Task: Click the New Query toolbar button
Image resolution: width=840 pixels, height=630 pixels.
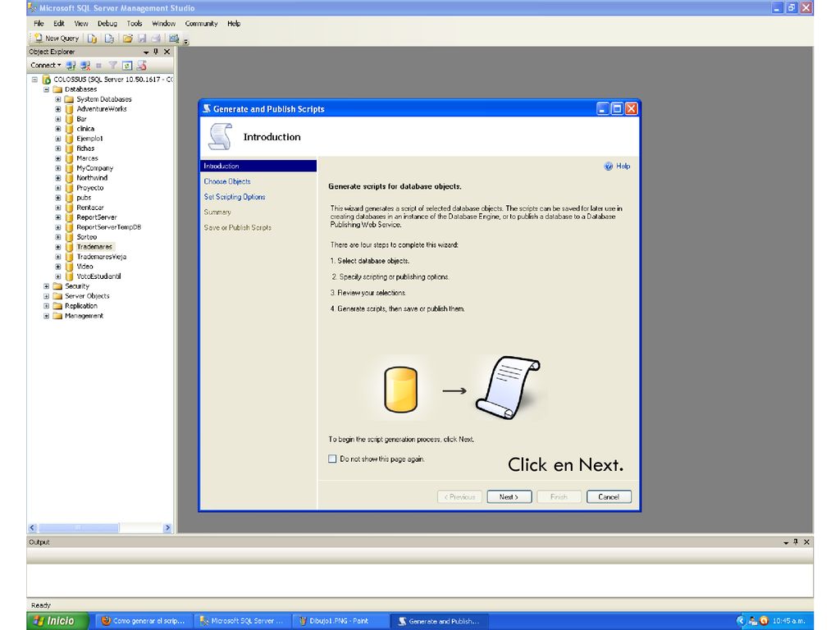Action: click(57, 38)
